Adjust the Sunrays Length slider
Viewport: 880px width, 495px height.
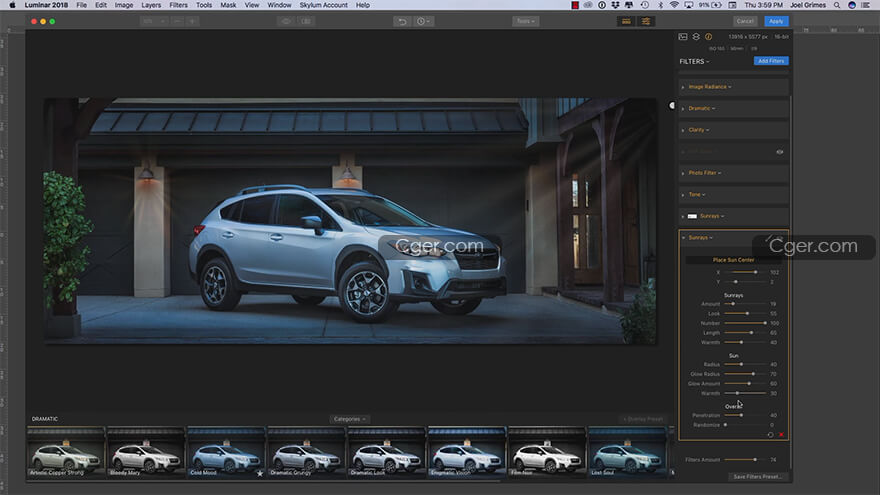click(745, 333)
